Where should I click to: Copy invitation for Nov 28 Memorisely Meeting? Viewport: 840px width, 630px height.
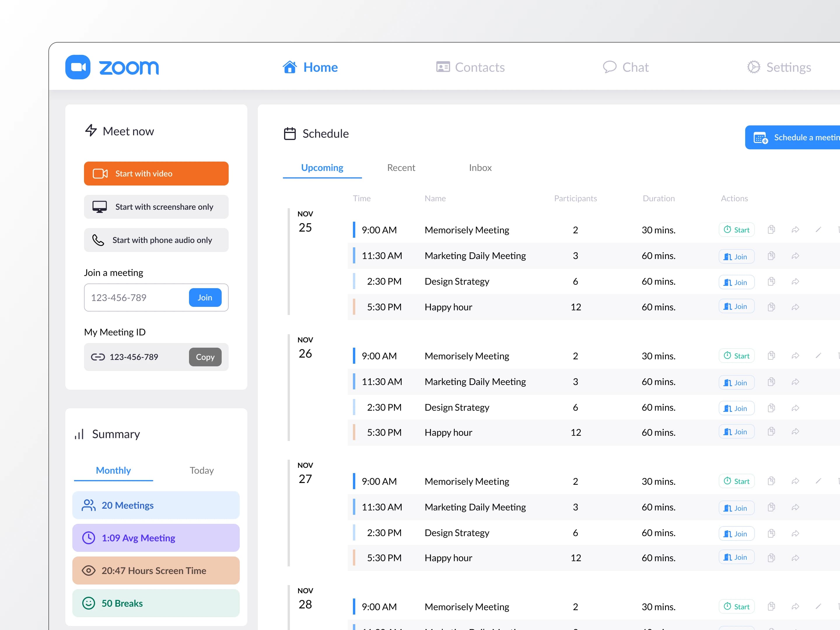click(x=771, y=606)
